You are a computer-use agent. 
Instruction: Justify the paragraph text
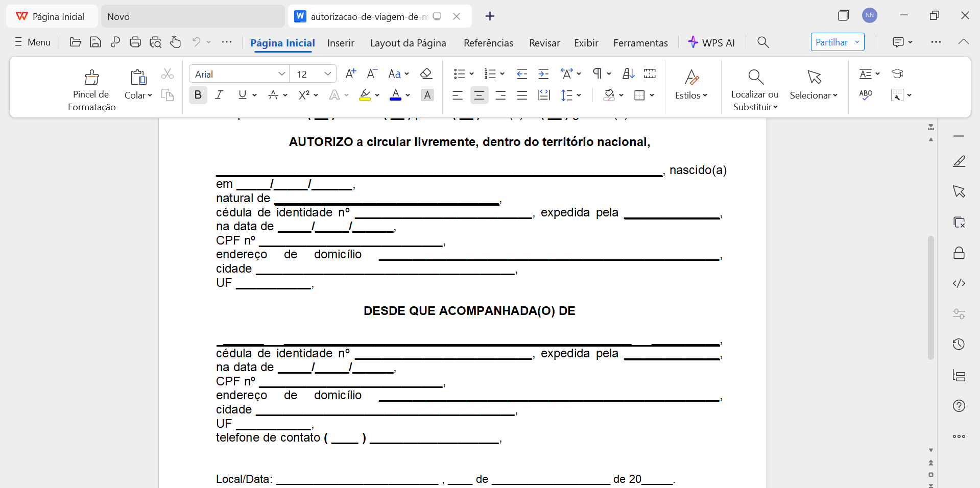tap(522, 95)
